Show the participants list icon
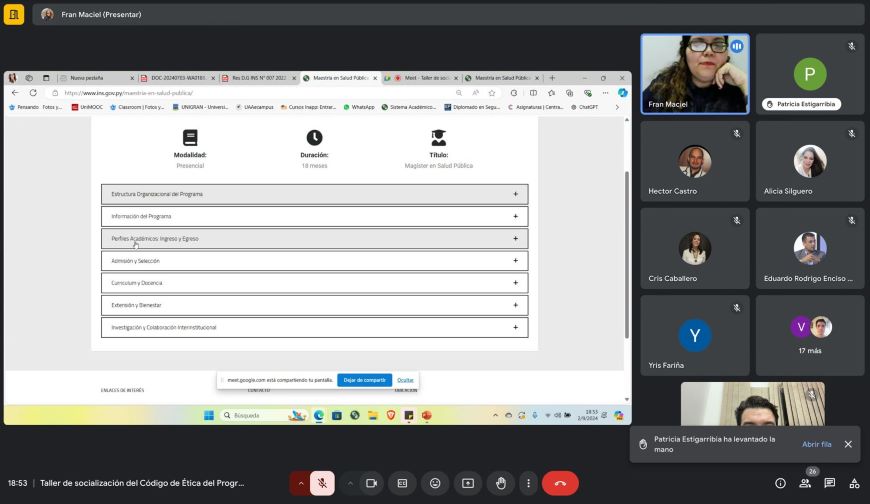The image size is (870, 504). (x=805, y=483)
